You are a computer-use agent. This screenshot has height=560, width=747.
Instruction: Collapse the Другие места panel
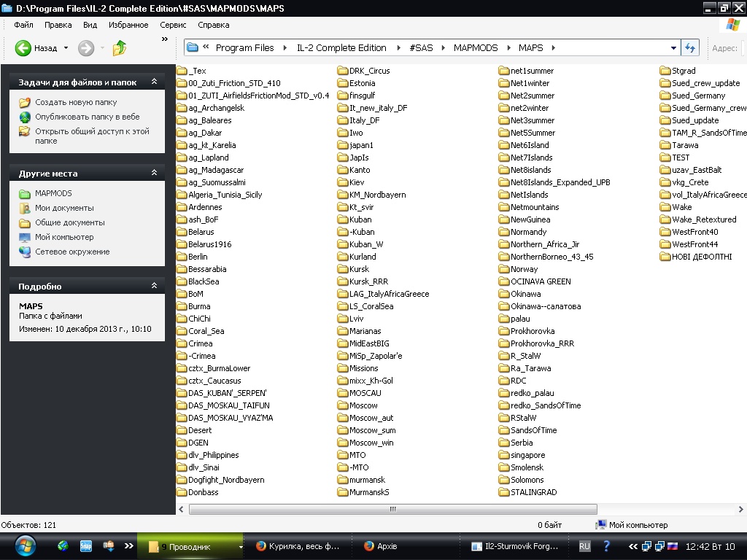pyautogui.click(x=154, y=173)
